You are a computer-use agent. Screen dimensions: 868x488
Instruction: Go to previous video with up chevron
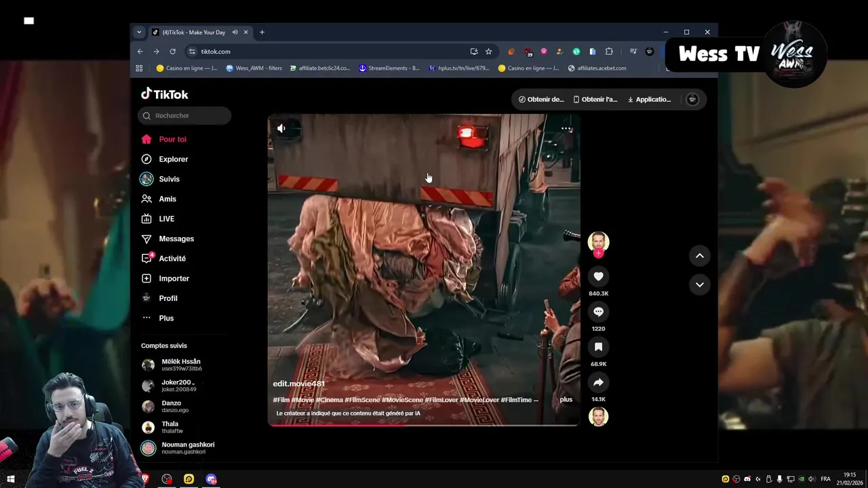[x=699, y=256]
